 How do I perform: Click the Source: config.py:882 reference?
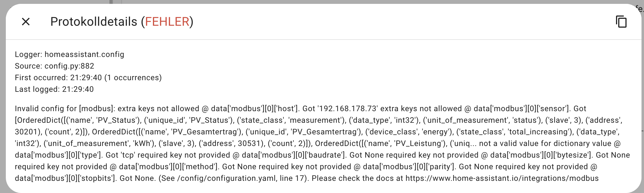[x=54, y=66]
